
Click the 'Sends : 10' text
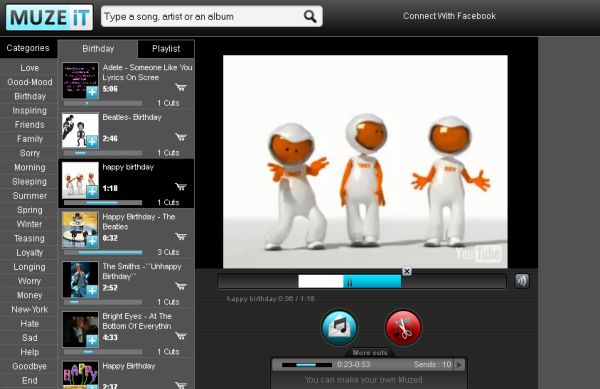click(x=432, y=365)
